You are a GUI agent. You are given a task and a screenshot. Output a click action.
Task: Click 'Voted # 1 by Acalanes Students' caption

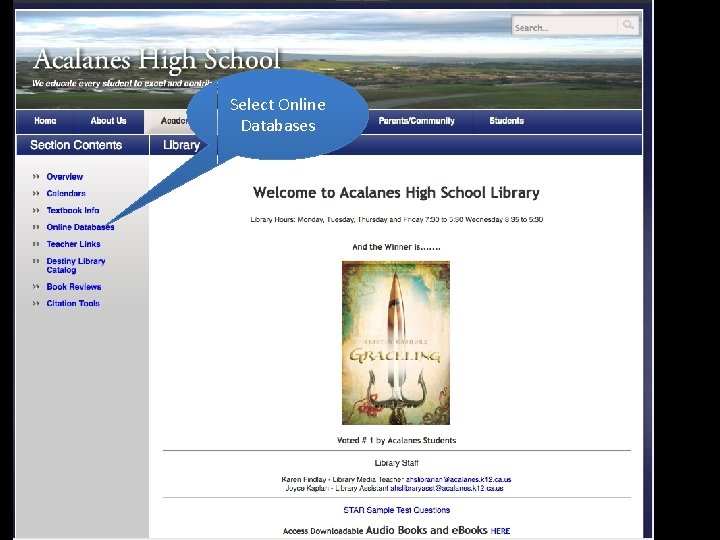[x=396, y=440]
